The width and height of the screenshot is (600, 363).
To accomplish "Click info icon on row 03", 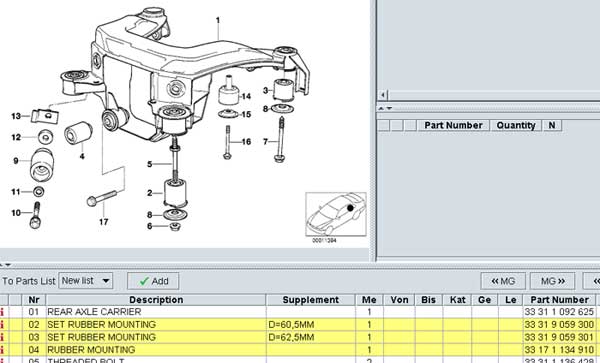I will [x=2, y=337].
